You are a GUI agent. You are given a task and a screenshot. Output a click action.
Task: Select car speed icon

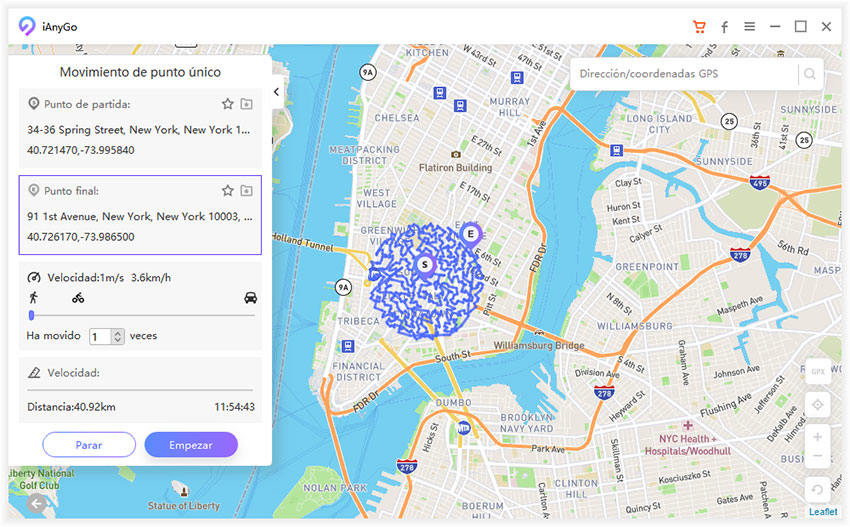[x=250, y=298]
